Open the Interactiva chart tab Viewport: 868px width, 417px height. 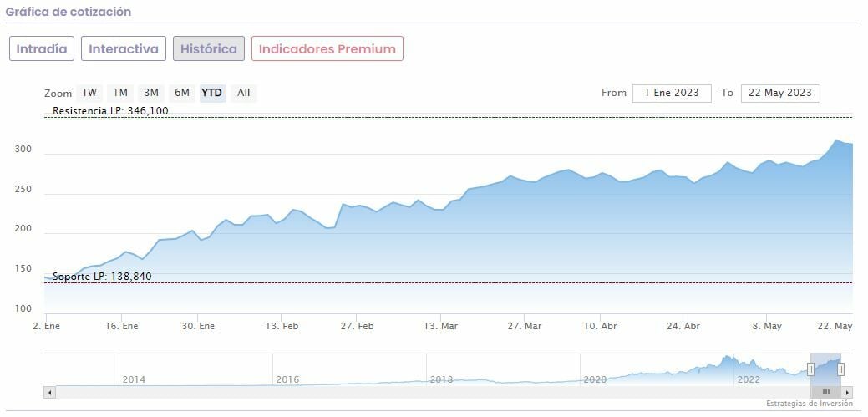point(124,48)
